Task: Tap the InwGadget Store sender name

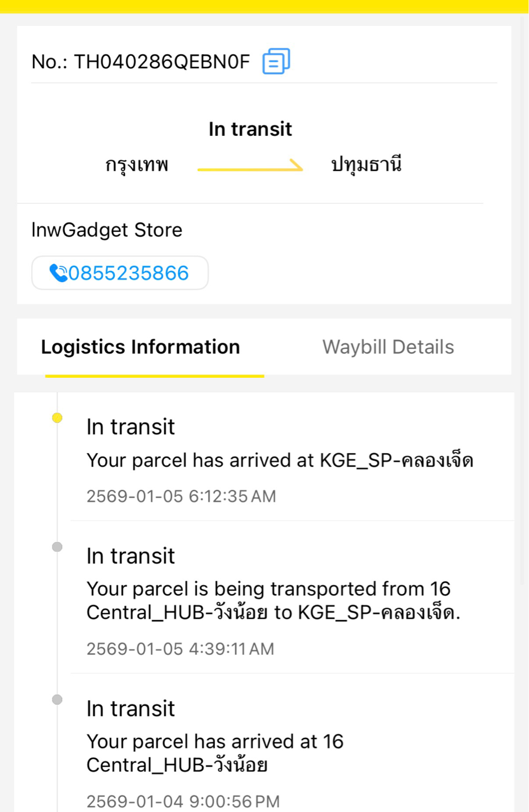Action: (107, 230)
